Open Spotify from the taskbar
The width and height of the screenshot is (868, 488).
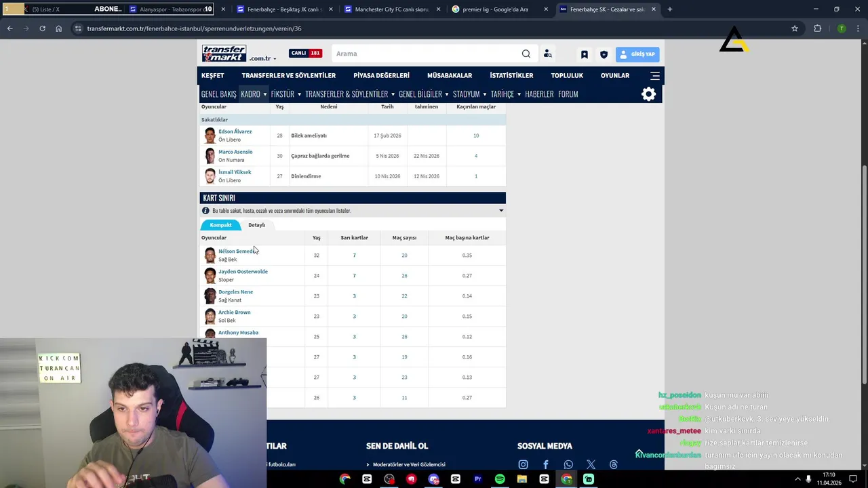tap(500, 479)
